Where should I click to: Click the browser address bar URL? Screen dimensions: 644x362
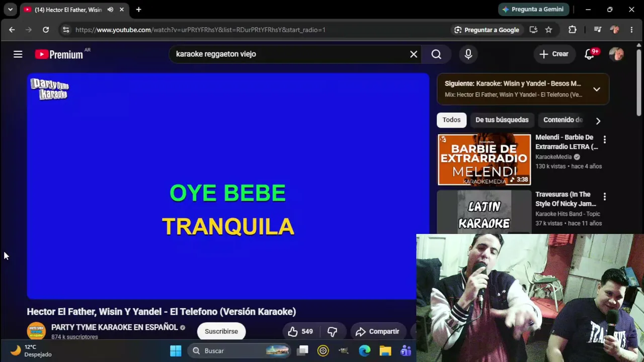tap(200, 30)
